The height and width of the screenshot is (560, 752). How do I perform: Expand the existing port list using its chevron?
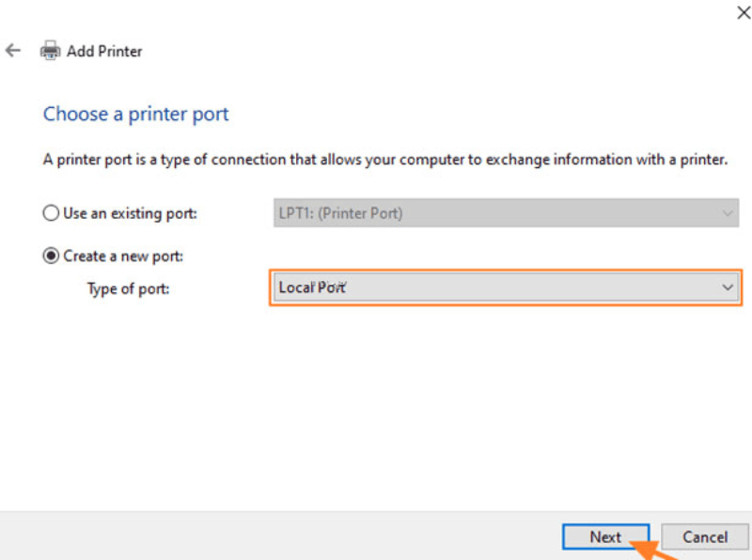(x=727, y=213)
